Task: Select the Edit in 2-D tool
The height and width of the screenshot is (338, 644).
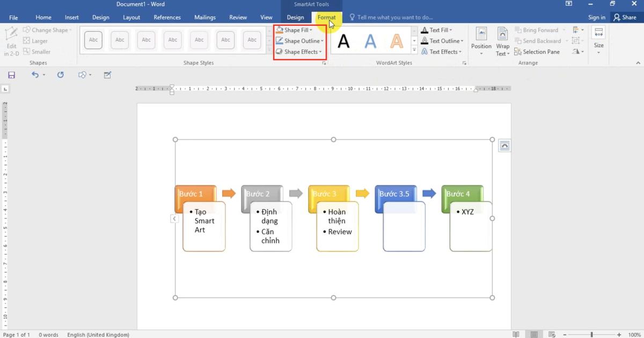Action: [x=11, y=40]
